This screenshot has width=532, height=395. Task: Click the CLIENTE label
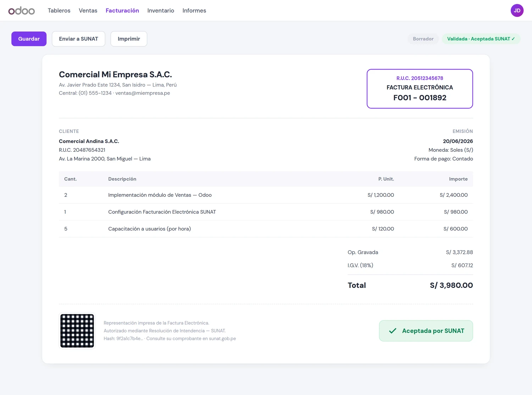click(69, 131)
